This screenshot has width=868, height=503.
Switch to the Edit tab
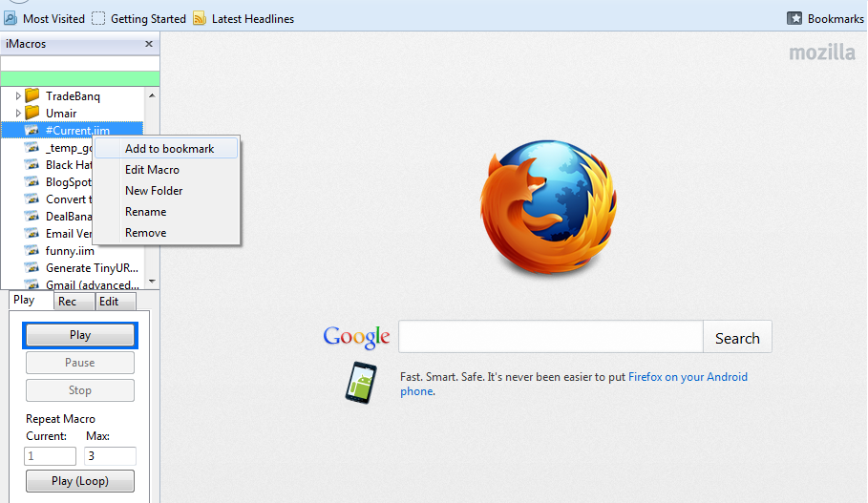[x=116, y=302]
